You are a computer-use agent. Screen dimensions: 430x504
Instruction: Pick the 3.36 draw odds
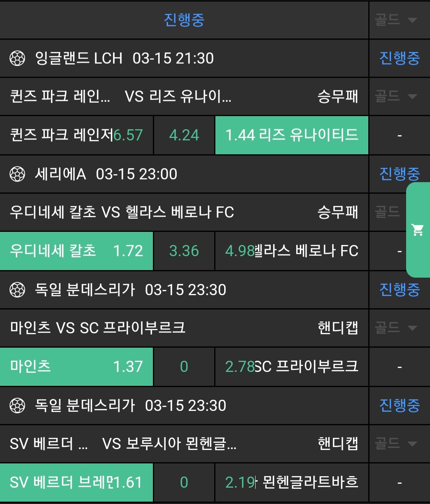click(x=184, y=251)
